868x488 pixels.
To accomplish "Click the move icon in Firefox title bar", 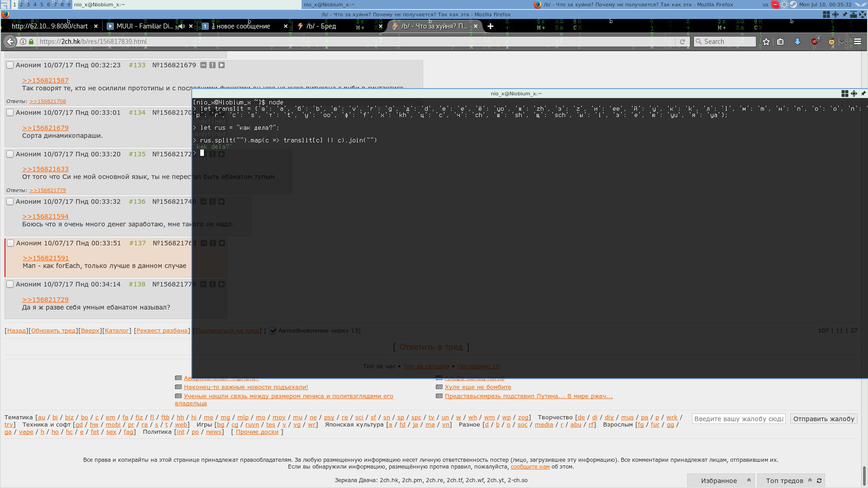I will click(835, 14).
